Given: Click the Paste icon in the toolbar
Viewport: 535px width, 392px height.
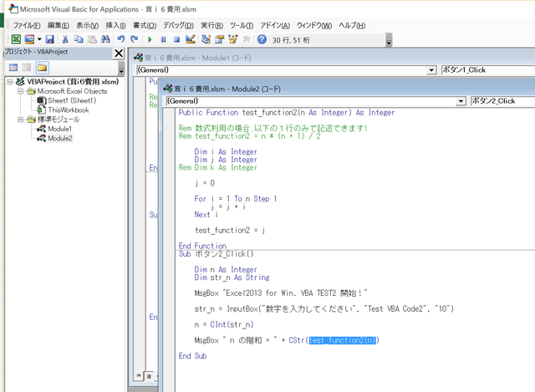Looking at the screenshot, I should pyautogui.click(x=92, y=39).
